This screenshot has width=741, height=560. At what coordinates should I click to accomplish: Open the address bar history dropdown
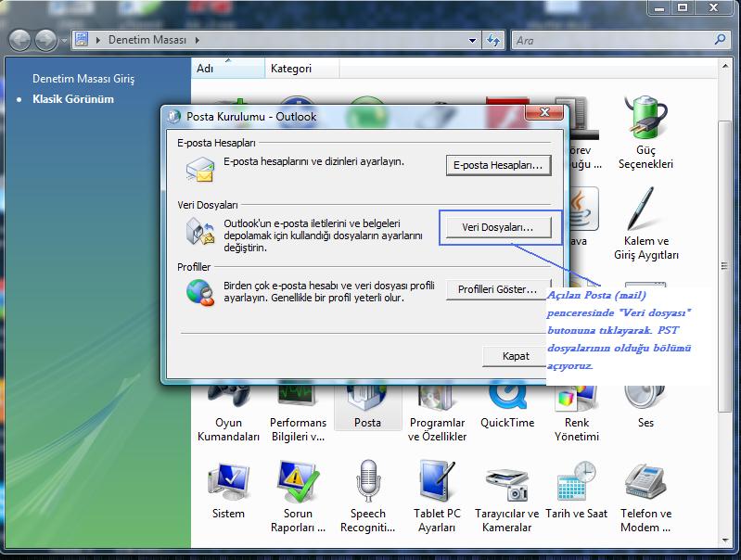(472, 40)
